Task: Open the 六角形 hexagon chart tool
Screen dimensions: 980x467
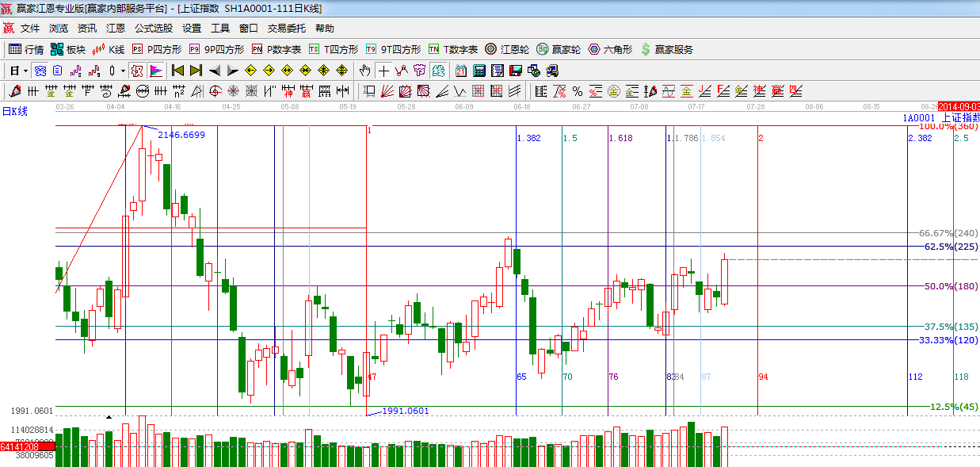Action: coord(610,49)
